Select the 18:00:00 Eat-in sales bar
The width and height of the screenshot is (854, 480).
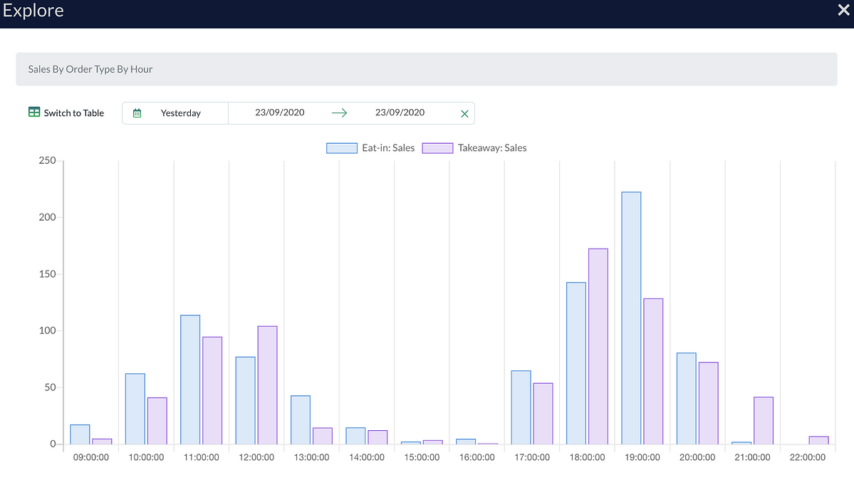point(576,363)
